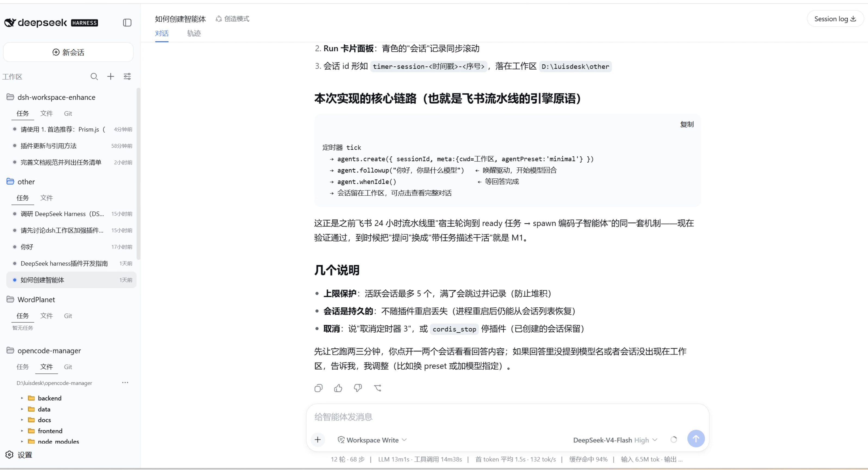Open the three-dot menu for opencode-manager path
868x470 pixels.
[x=125, y=382]
